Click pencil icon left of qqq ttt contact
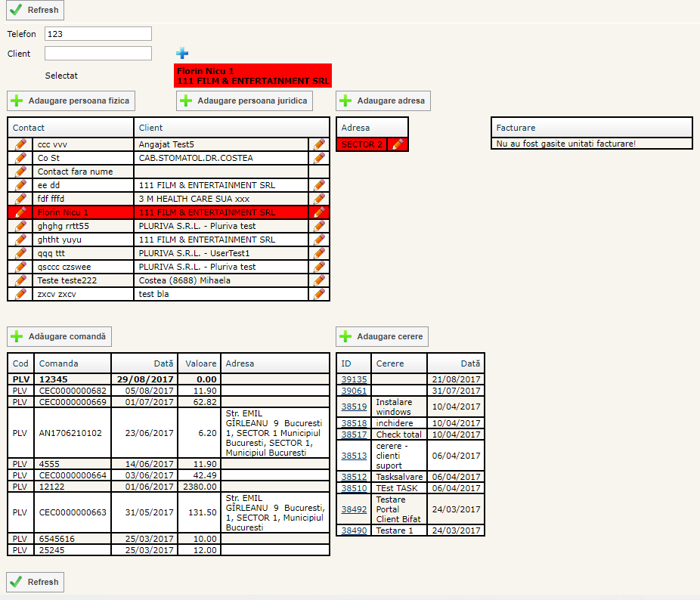Screen dimensions: 700x600 point(20,253)
